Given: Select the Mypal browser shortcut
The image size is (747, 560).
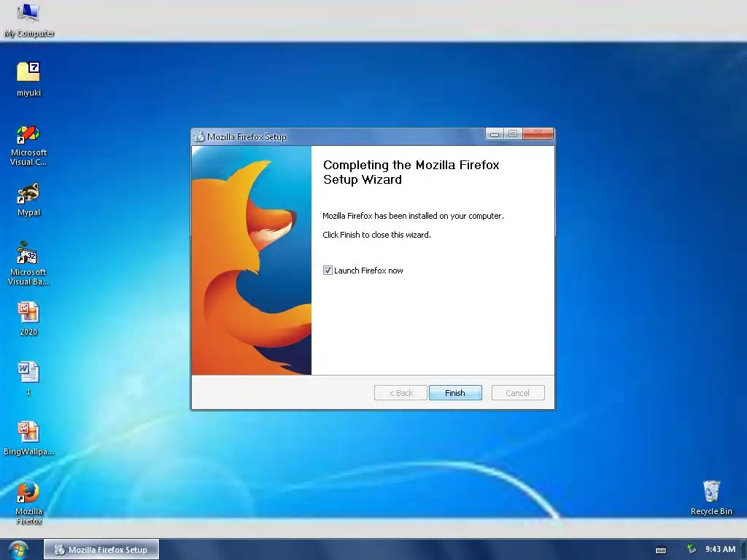Looking at the screenshot, I should 28,199.
